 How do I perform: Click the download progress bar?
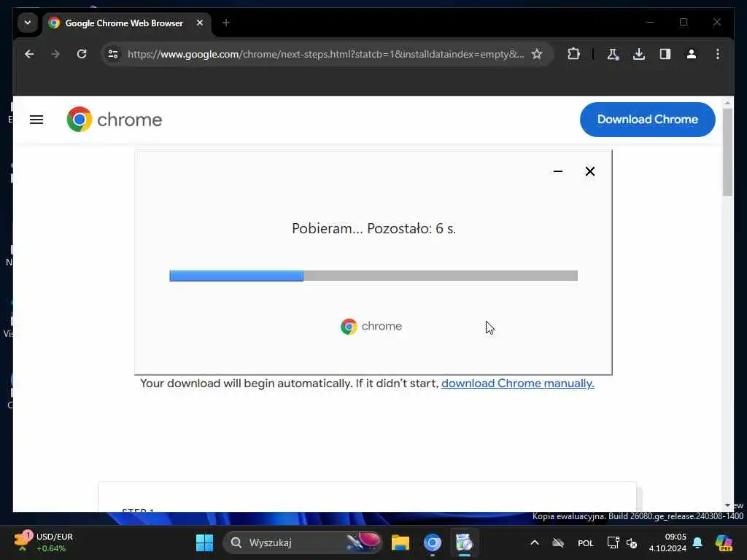pyautogui.click(x=373, y=276)
